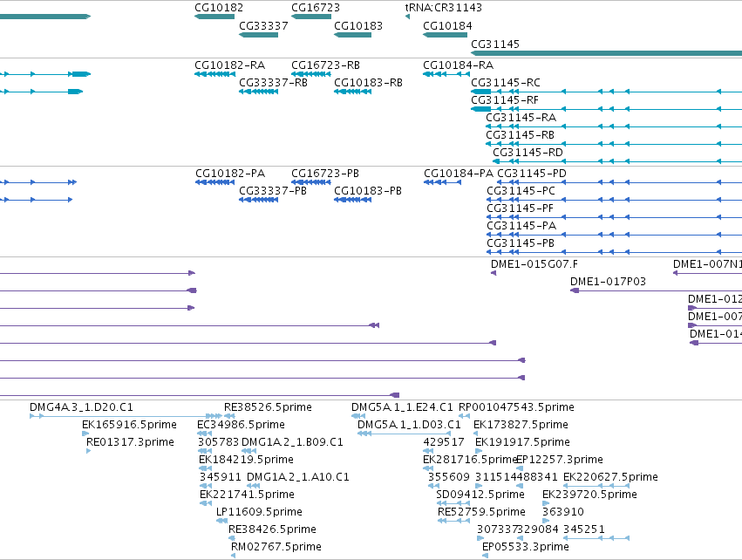The width and height of the screenshot is (742, 560).
Task: Click the DMG5A1_1.D03.C1 EST label
Action: pos(409,425)
